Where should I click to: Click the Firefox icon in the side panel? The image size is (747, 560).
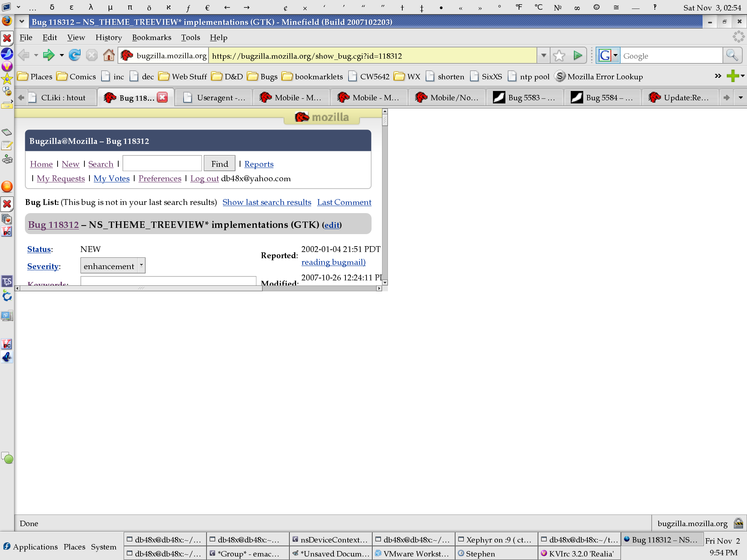[7, 21]
